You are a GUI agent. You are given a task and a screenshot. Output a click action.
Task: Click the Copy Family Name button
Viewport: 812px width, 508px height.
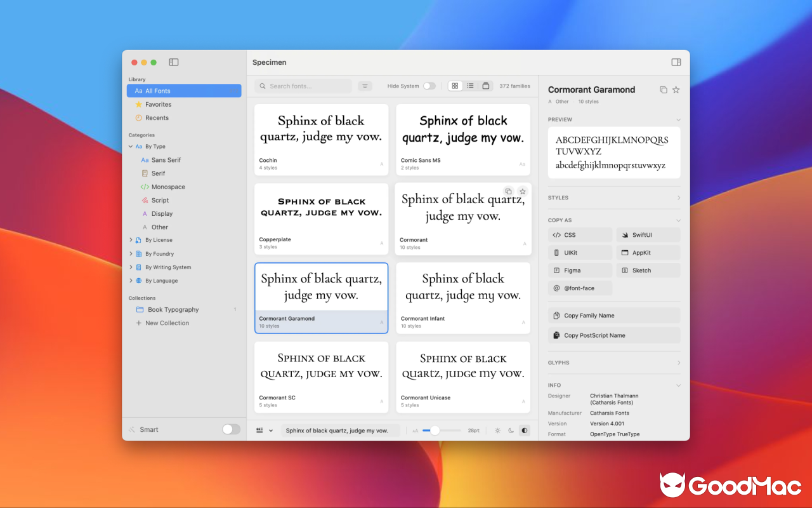614,315
